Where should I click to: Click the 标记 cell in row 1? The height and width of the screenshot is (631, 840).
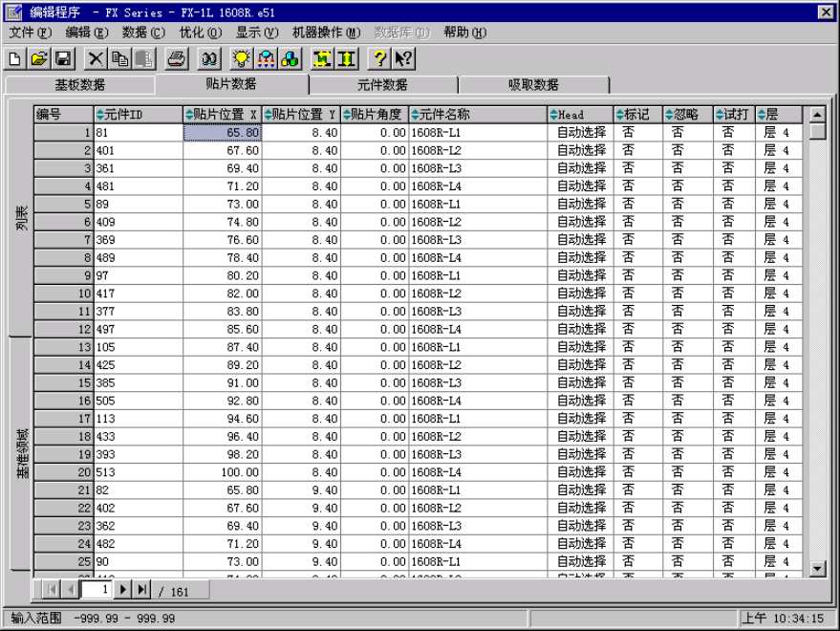click(637, 133)
